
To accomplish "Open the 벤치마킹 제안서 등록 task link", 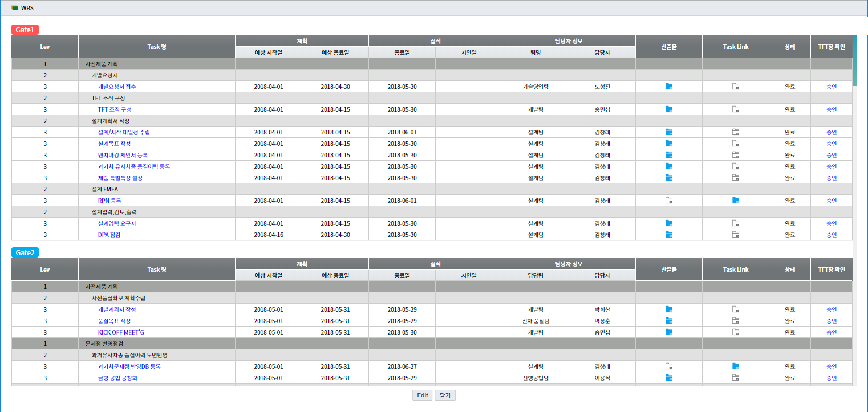I will [123, 155].
